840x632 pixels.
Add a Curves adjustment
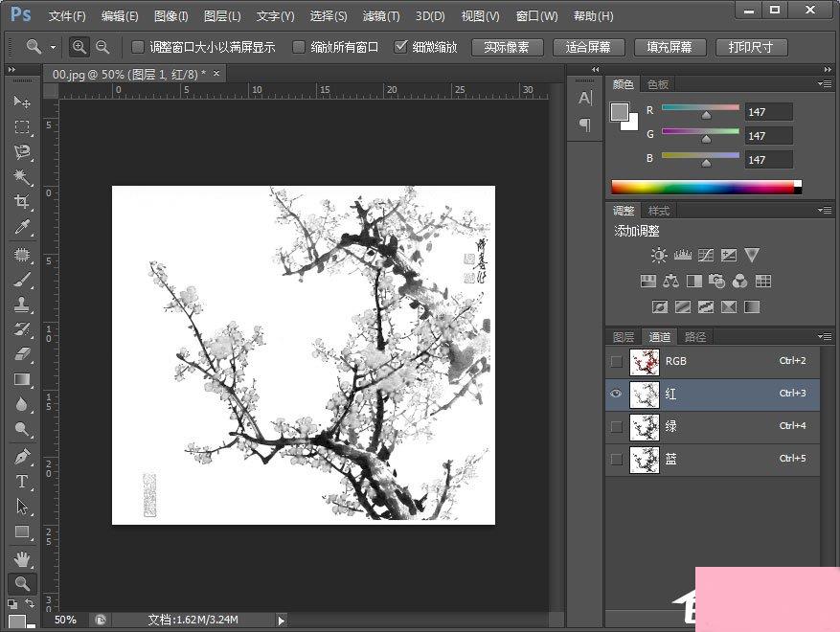[x=706, y=255]
